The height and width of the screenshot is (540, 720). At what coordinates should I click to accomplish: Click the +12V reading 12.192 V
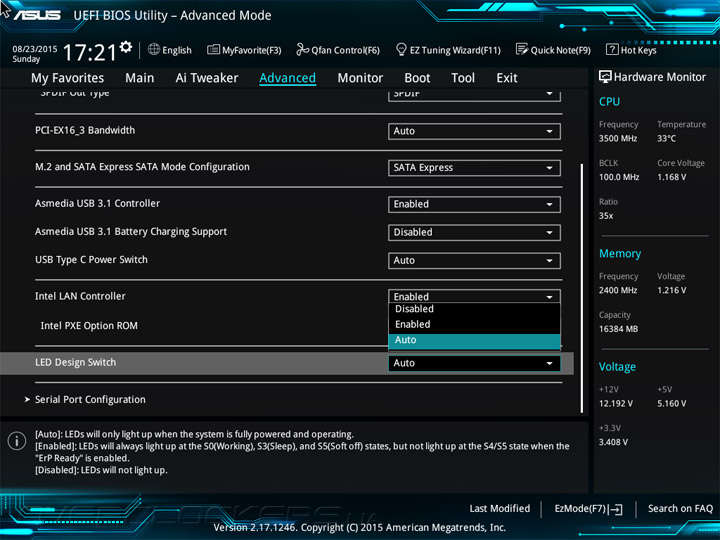616,404
